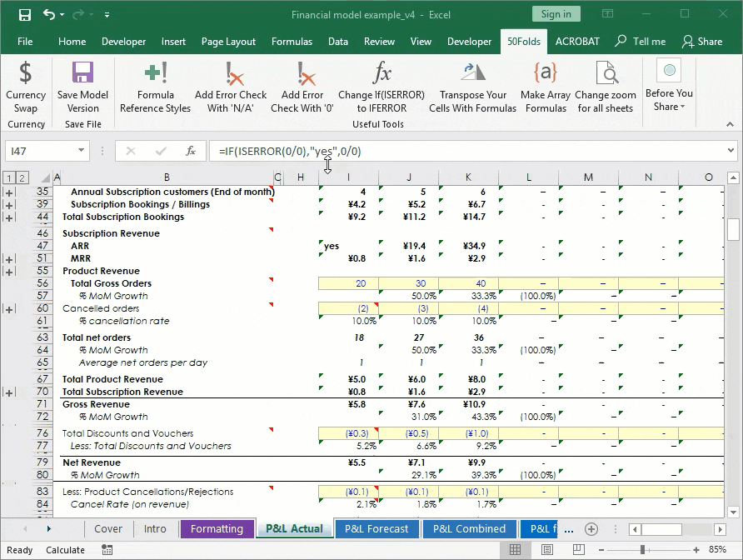Expand the group at row 70
743x560 pixels.
9,392
